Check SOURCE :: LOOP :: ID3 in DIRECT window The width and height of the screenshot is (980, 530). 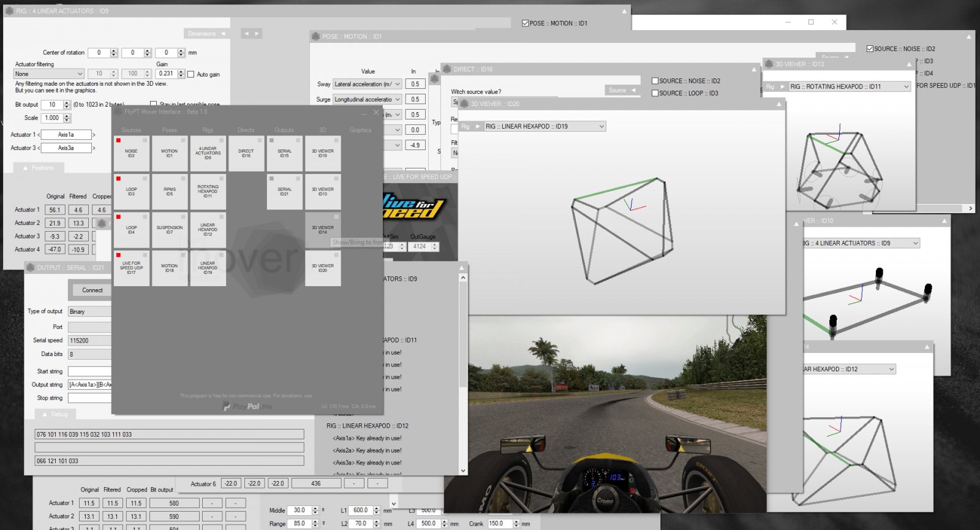click(655, 93)
